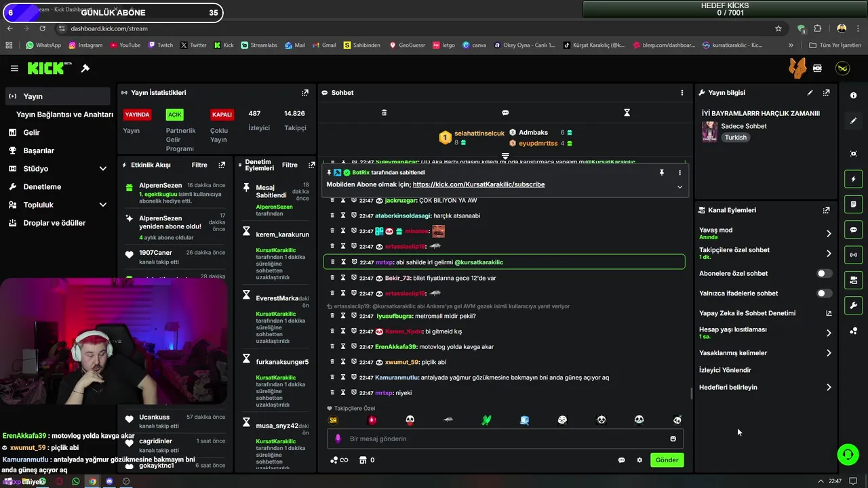
Task: Toggle Abonelere özel sohbet switch
Action: (824, 274)
